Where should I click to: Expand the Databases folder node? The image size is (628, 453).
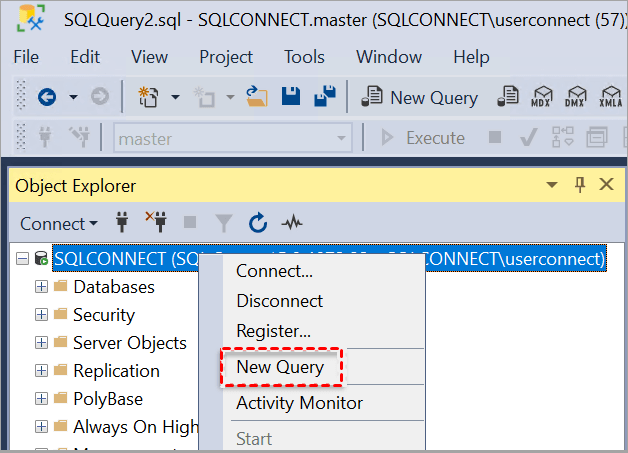42,287
